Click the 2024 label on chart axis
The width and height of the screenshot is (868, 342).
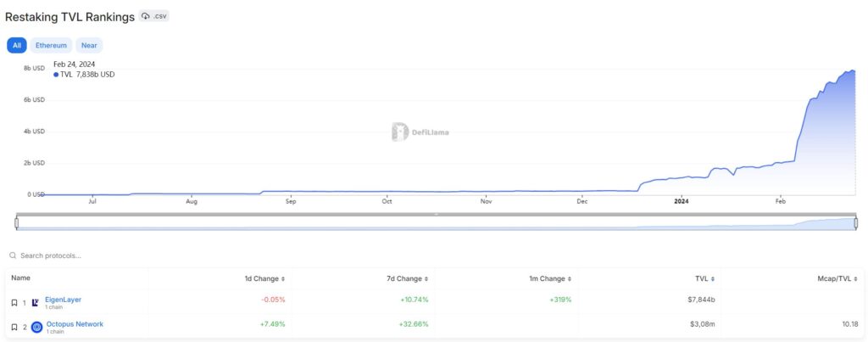click(682, 201)
